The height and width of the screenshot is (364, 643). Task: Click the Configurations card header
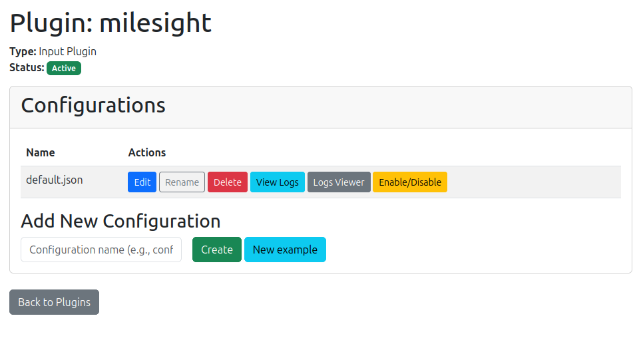(93, 106)
